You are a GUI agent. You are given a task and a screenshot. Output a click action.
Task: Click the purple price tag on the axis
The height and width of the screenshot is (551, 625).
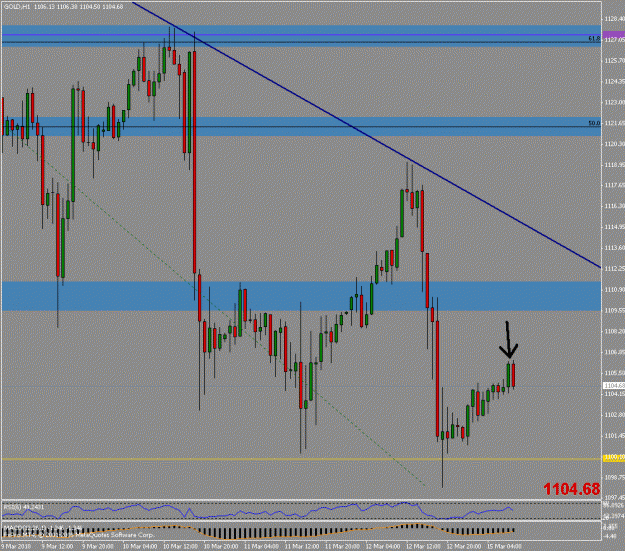tap(613, 36)
